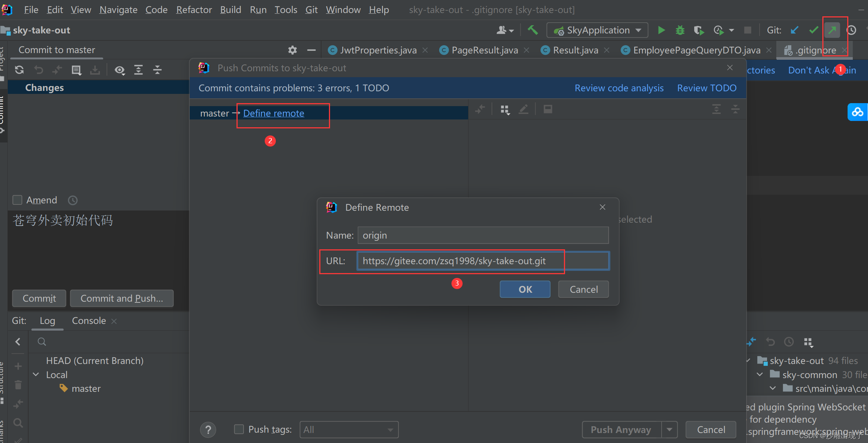Refresh changes in the Commit panel
The width and height of the screenshot is (868, 443).
19,70
